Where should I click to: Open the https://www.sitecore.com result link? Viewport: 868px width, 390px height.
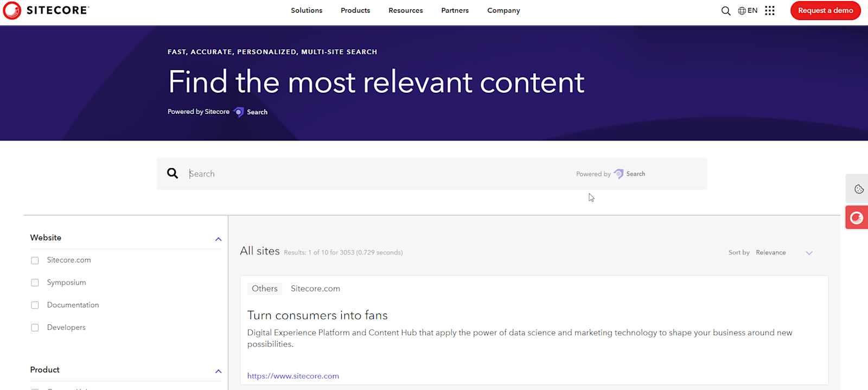pyautogui.click(x=293, y=376)
